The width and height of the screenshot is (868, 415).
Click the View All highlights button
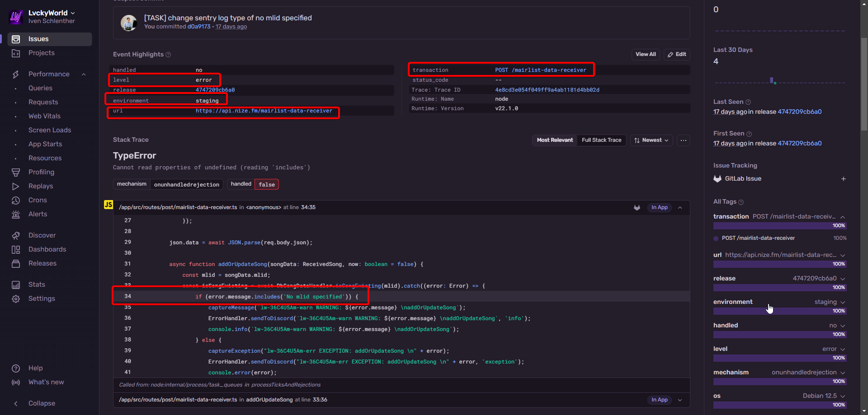click(x=645, y=54)
